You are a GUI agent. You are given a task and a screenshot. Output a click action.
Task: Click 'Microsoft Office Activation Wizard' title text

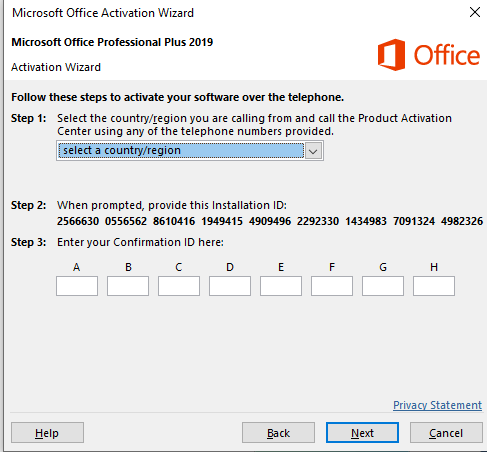(x=103, y=13)
